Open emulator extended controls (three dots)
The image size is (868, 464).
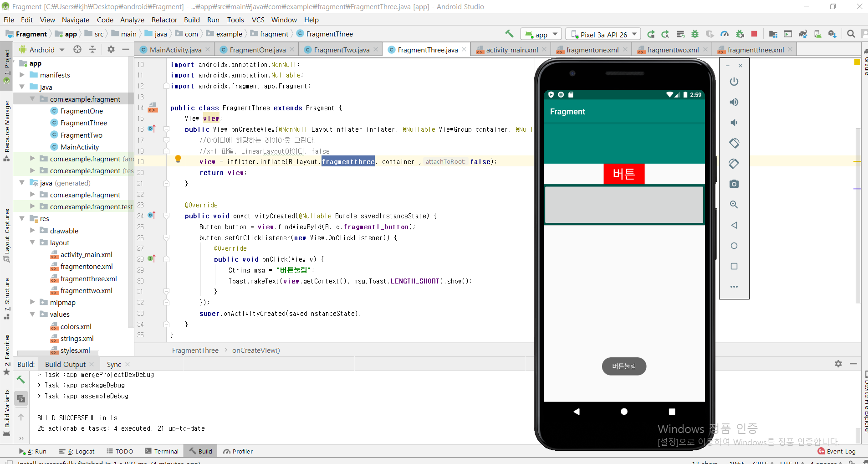coord(734,287)
